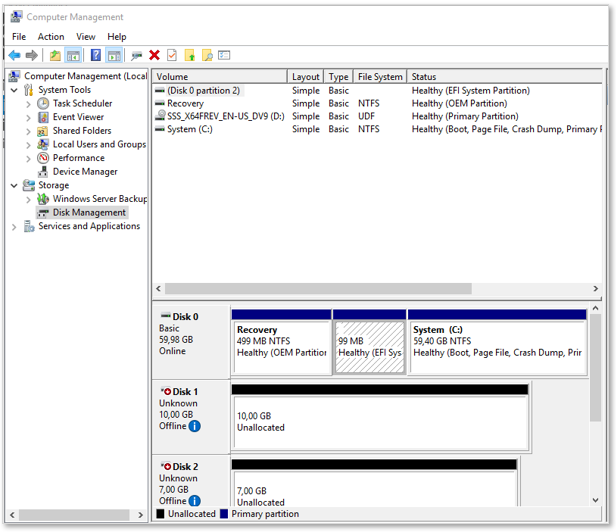Select the Recovery volume row
Screen dimensions: 616x532
click(377, 103)
